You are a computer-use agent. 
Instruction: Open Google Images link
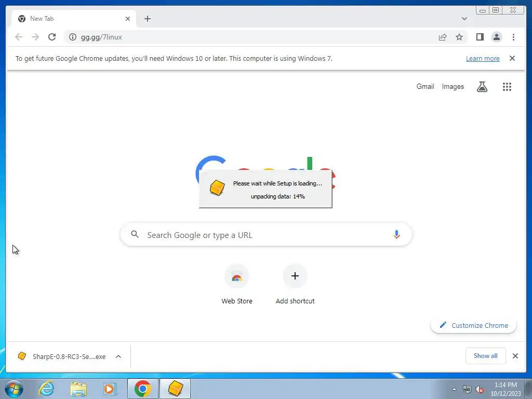click(x=453, y=87)
